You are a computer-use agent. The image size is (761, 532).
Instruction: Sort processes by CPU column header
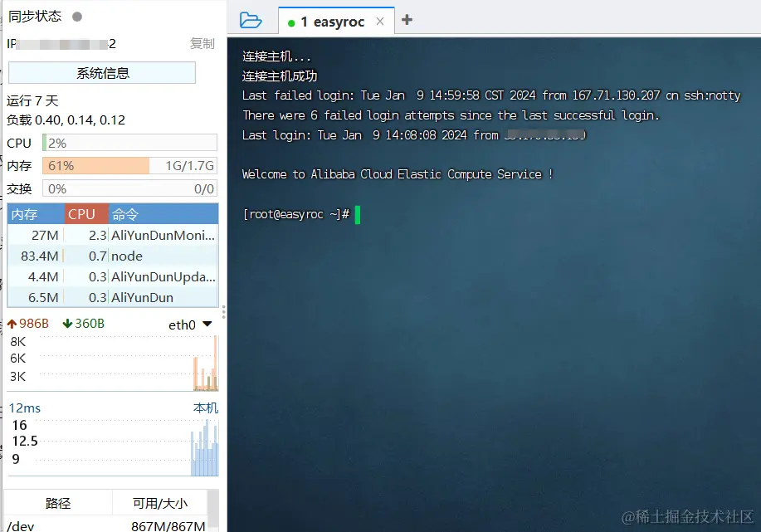click(86, 214)
